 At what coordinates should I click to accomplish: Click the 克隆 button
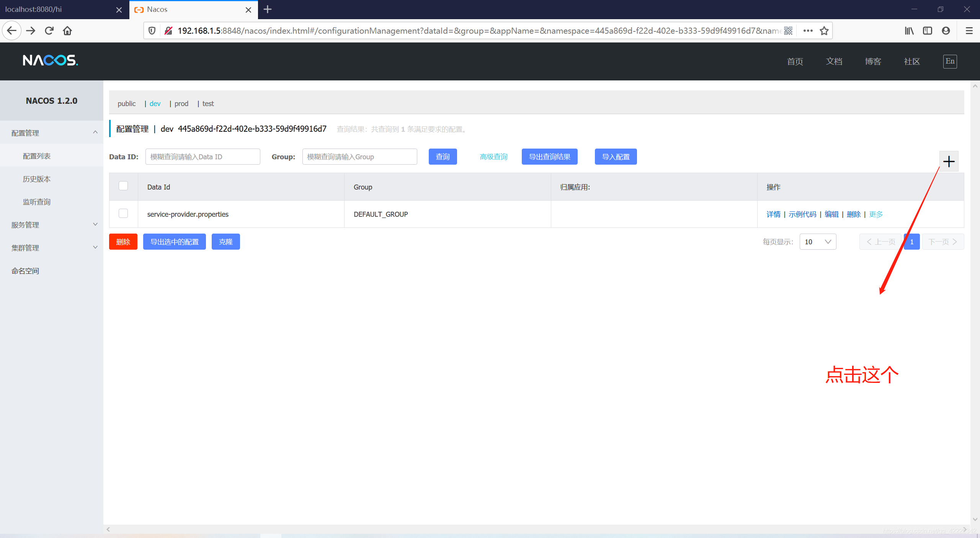pos(225,242)
